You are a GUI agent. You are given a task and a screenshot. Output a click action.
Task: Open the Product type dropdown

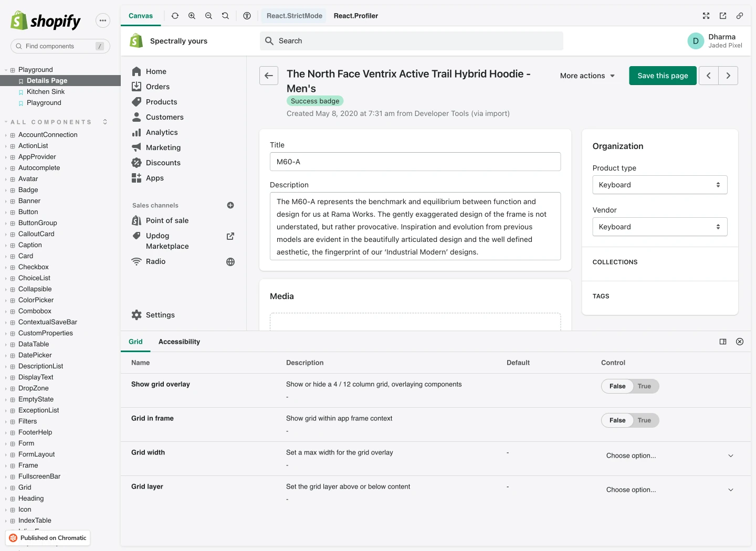659,185
